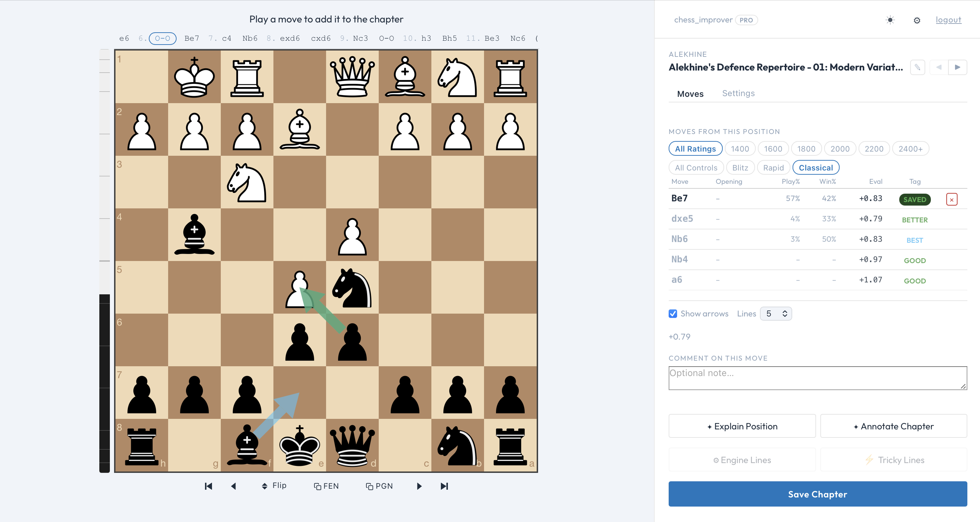This screenshot has height=522, width=980.
Task: Focus the optional note comment field
Action: [817, 378]
